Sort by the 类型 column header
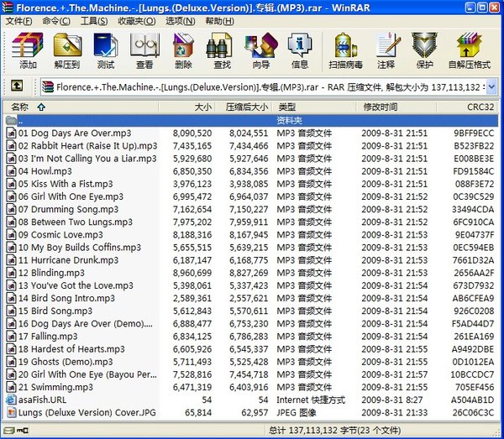 (314, 107)
